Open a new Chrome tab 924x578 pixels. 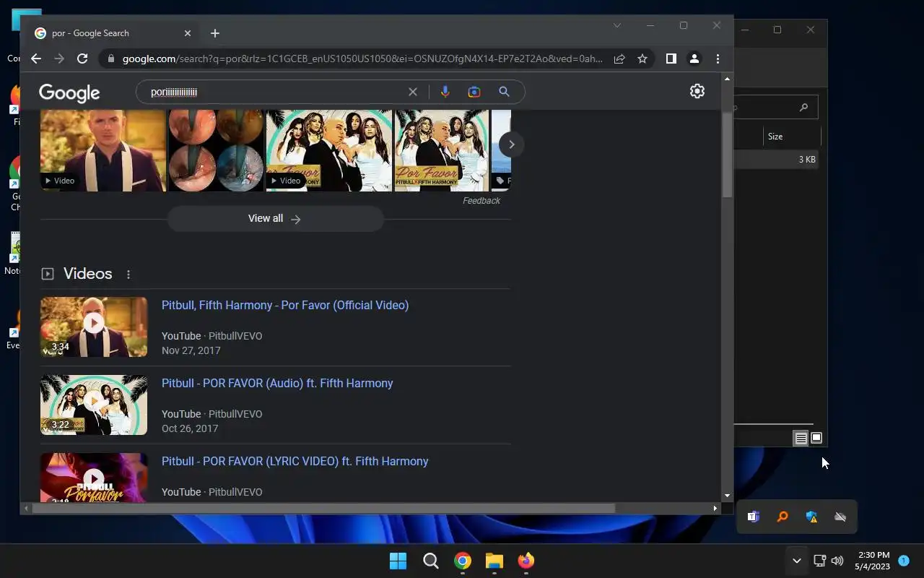click(x=215, y=33)
